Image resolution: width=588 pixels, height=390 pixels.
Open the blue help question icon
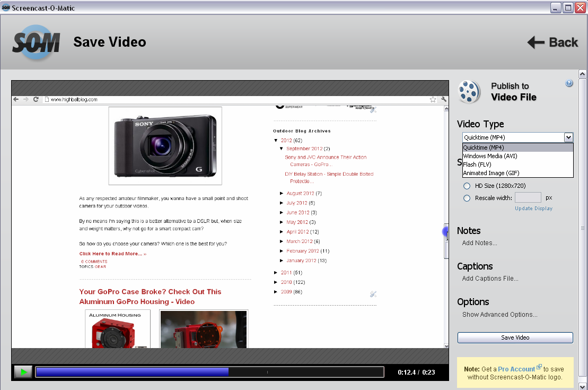pos(569,83)
